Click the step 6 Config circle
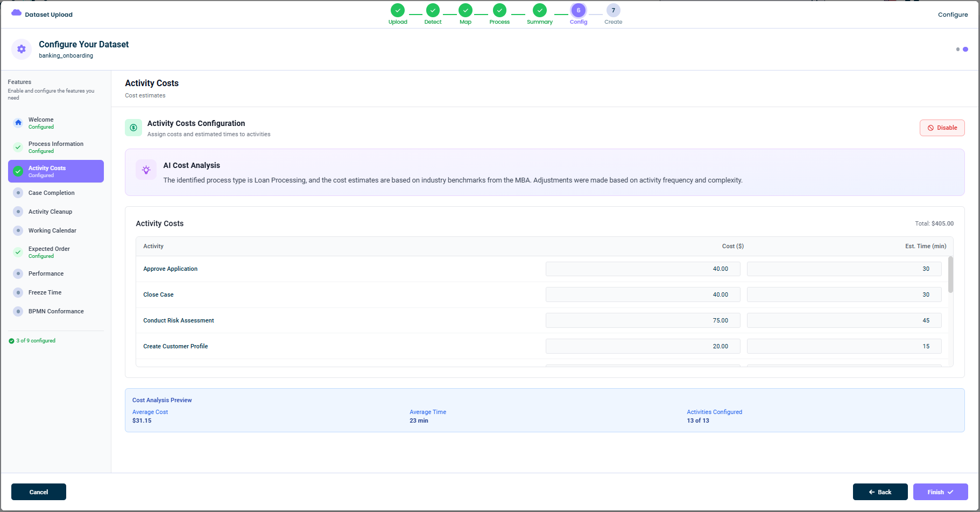Image resolution: width=980 pixels, height=512 pixels. 579,10
